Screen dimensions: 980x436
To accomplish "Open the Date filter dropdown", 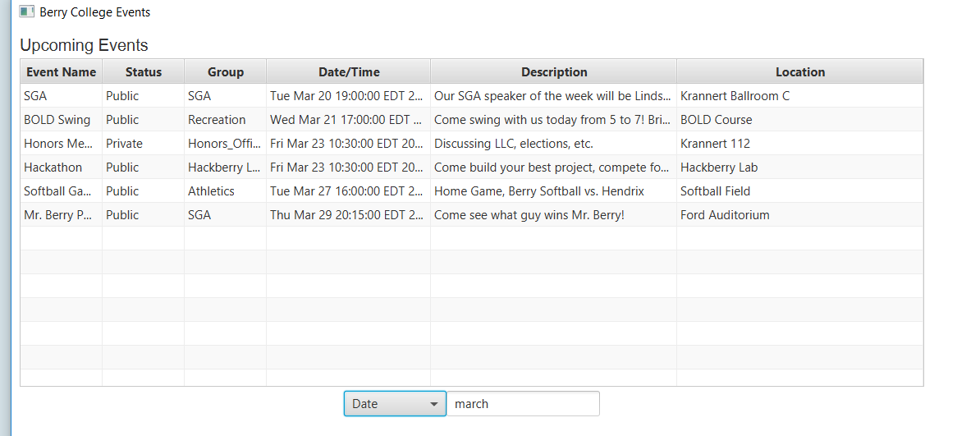I will (395, 404).
